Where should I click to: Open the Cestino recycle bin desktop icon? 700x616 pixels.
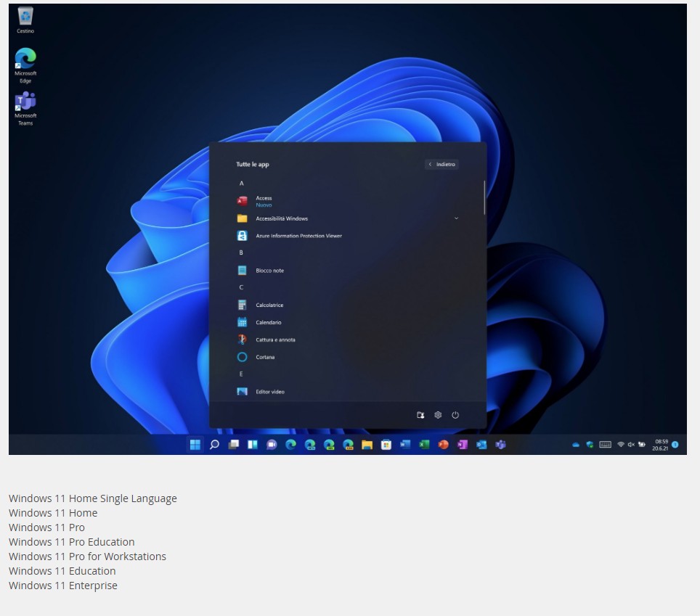click(x=25, y=20)
